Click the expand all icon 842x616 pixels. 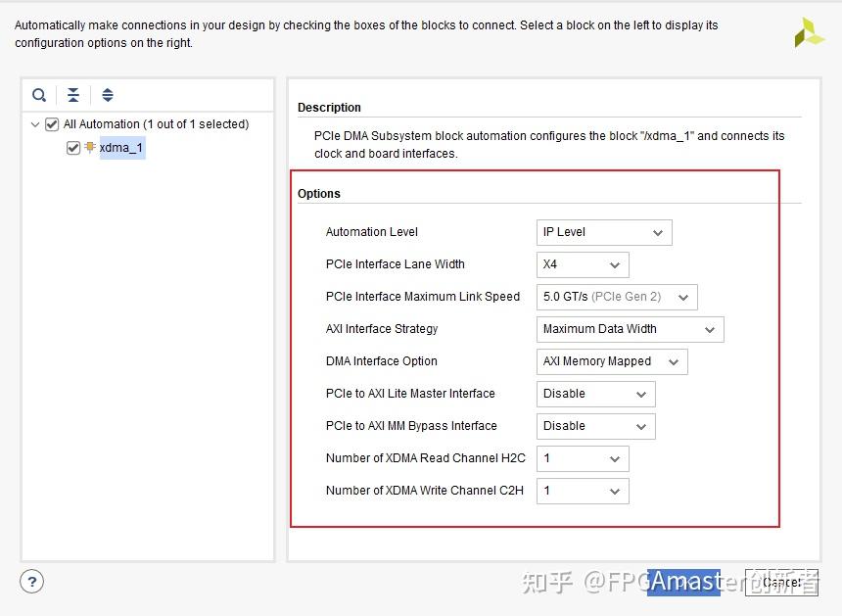pyautogui.click(x=108, y=95)
